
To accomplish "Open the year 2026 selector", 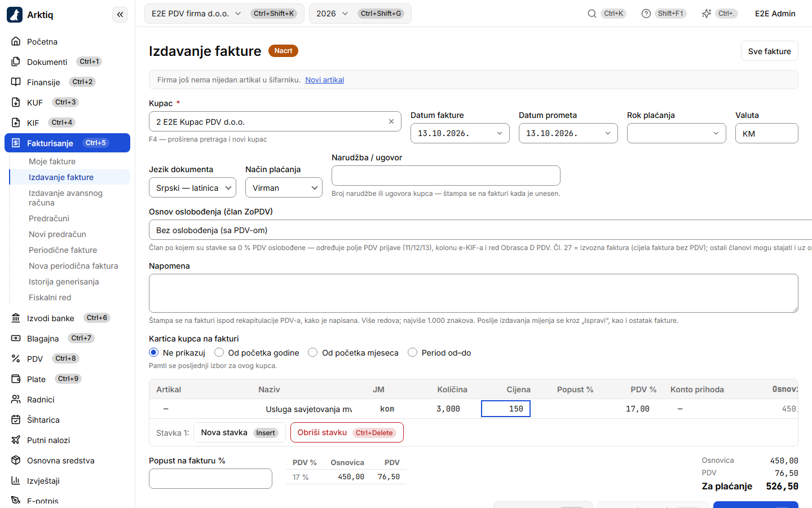I will pos(360,14).
